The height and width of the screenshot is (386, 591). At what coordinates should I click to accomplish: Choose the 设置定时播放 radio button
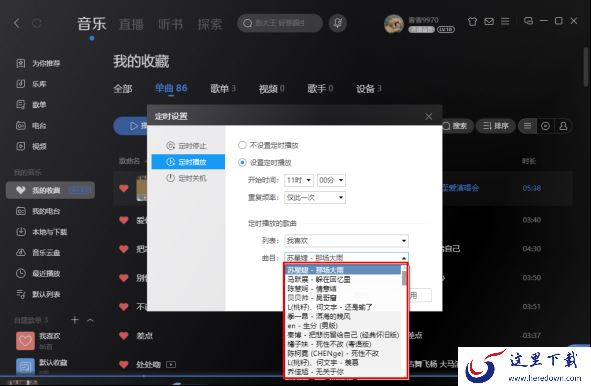coord(242,162)
